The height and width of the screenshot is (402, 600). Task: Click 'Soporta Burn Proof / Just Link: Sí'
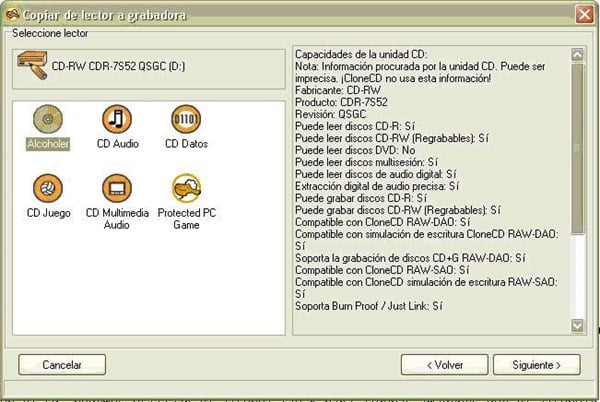pyautogui.click(x=369, y=306)
